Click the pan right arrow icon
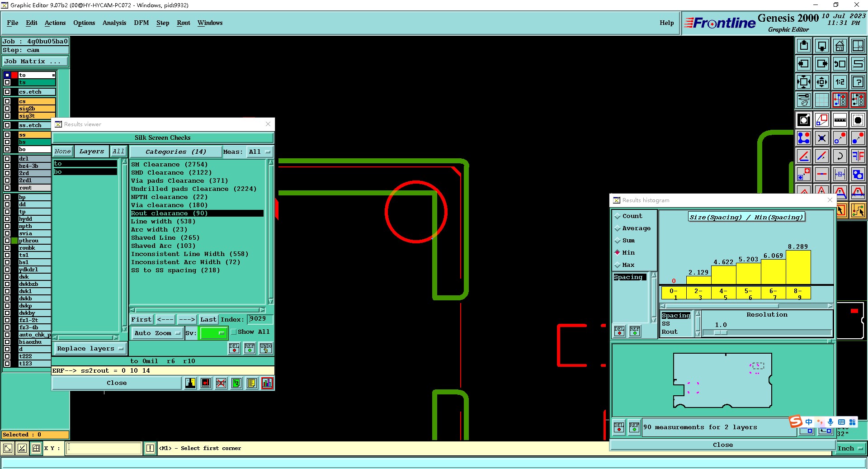Screen dimensions: 868x469 (x=822, y=64)
